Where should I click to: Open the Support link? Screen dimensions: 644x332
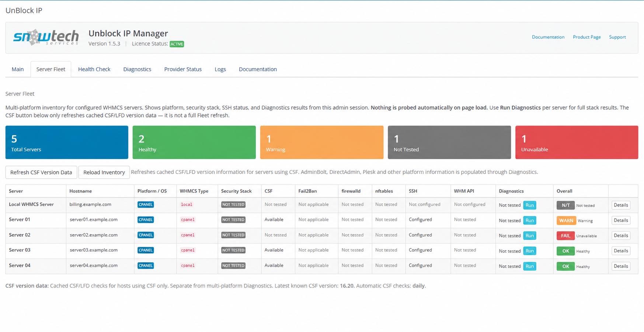tap(617, 37)
